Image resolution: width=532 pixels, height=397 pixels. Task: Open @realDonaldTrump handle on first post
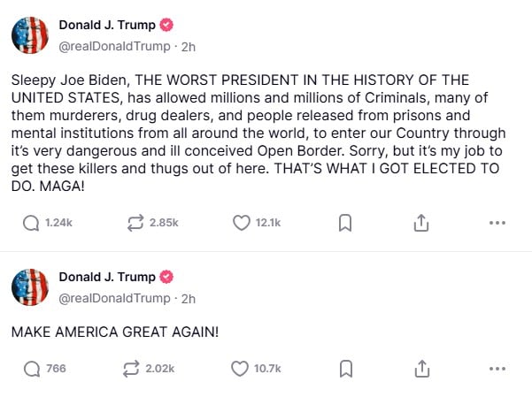pyautogui.click(x=114, y=47)
